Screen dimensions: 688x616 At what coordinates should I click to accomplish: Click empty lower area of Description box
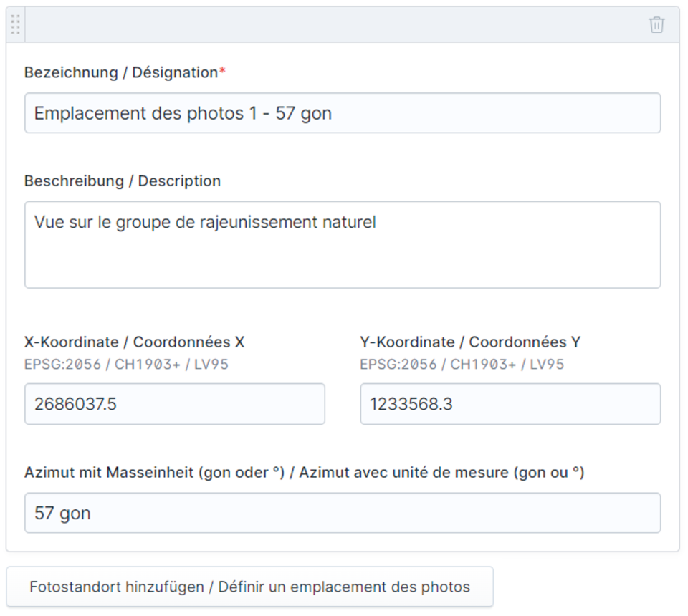click(x=342, y=269)
